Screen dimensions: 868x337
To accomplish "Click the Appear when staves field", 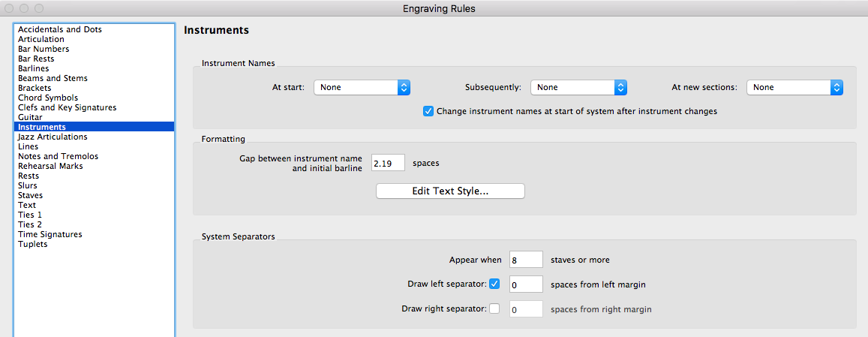I will tap(525, 260).
